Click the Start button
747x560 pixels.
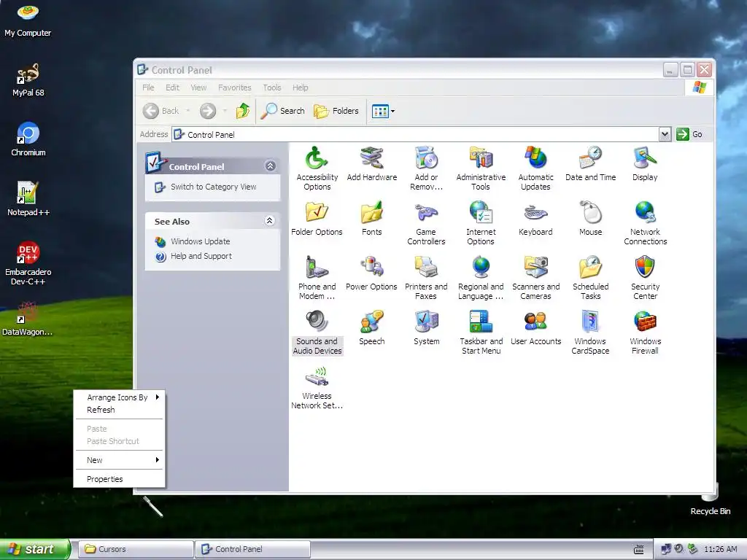coord(35,549)
